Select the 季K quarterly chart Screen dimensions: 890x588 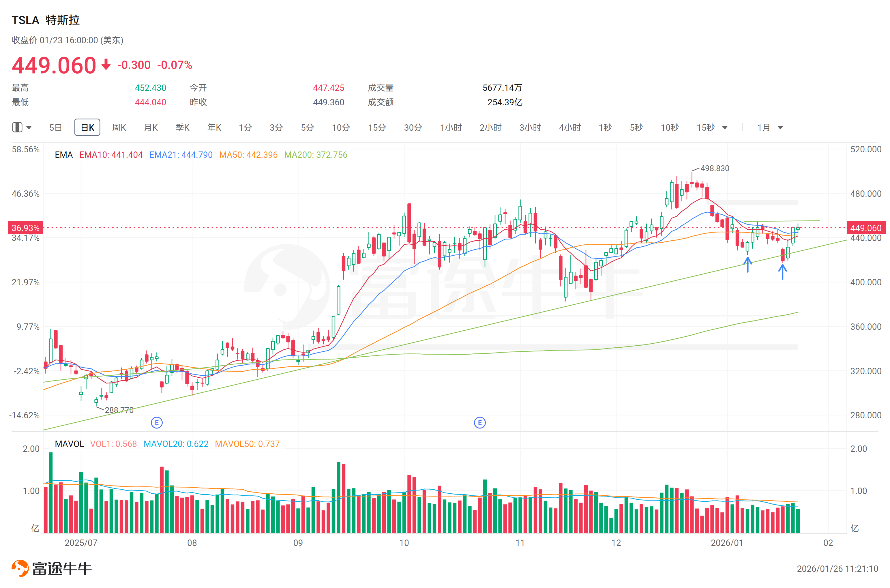(x=183, y=128)
